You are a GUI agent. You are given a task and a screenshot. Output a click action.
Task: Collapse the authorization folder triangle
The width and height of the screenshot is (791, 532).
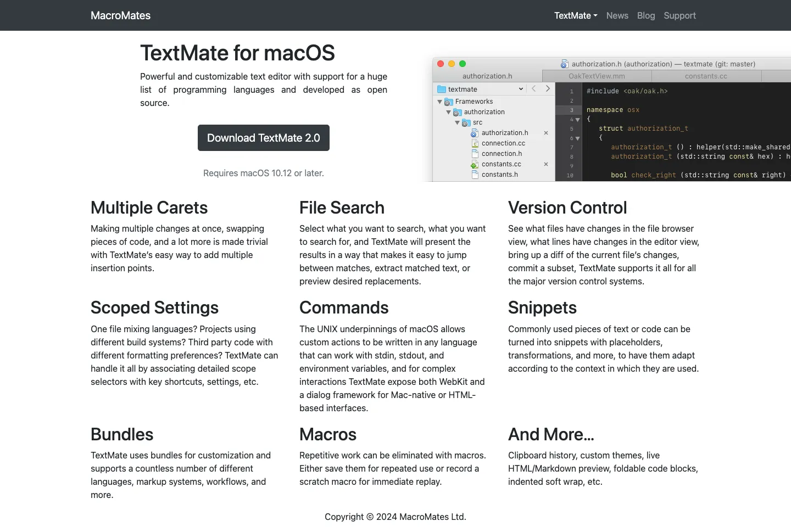coord(448,112)
